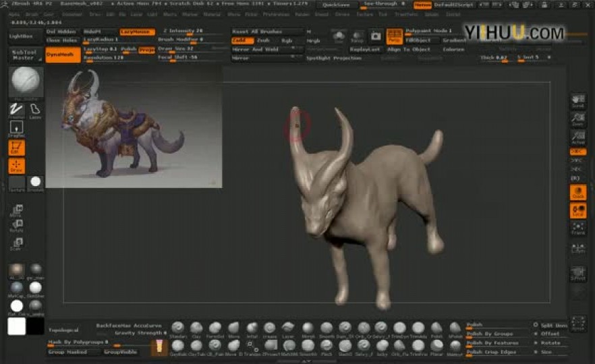Open the Material menu
This screenshot has width=595, height=364.
[x=212, y=14]
